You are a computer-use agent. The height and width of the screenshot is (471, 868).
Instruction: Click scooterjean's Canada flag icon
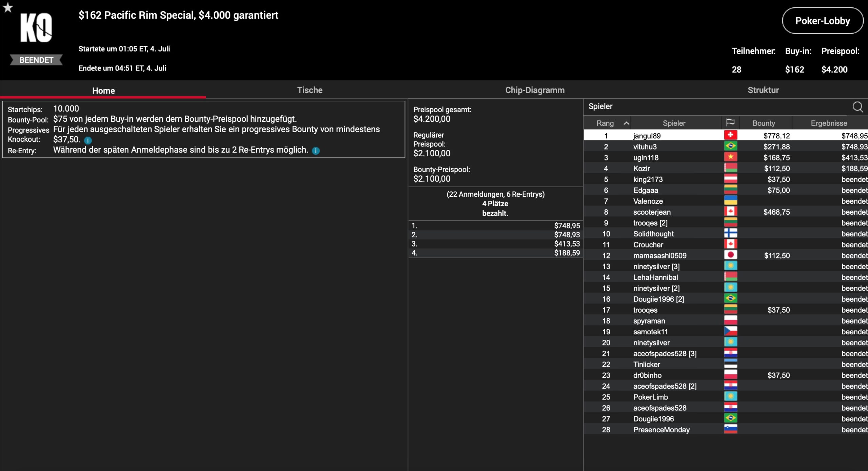[x=730, y=212]
